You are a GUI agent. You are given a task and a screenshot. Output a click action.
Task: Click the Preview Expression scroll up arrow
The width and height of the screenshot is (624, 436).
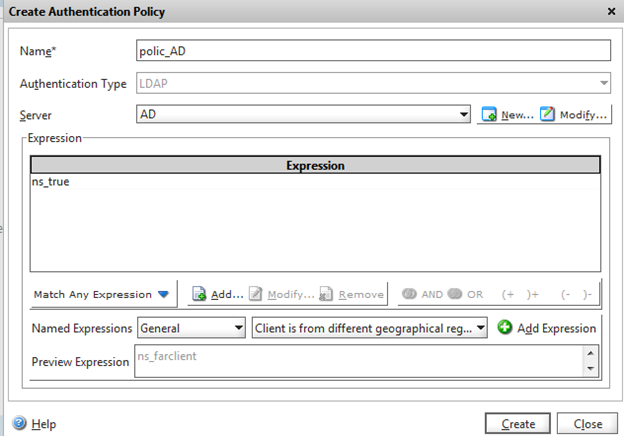(591, 353)
